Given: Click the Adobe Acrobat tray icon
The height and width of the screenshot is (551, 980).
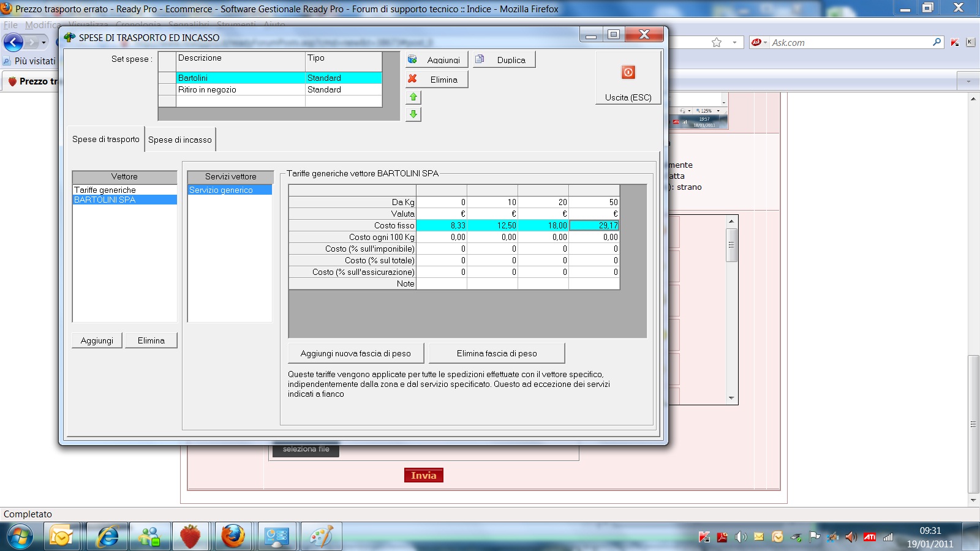Looking at the screenshot, I should pos(723,537).
